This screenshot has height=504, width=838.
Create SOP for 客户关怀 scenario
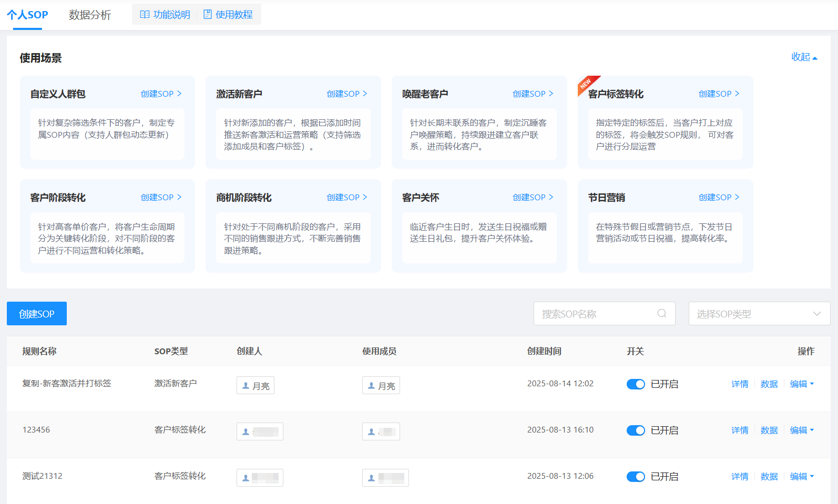tap(533, 197)
